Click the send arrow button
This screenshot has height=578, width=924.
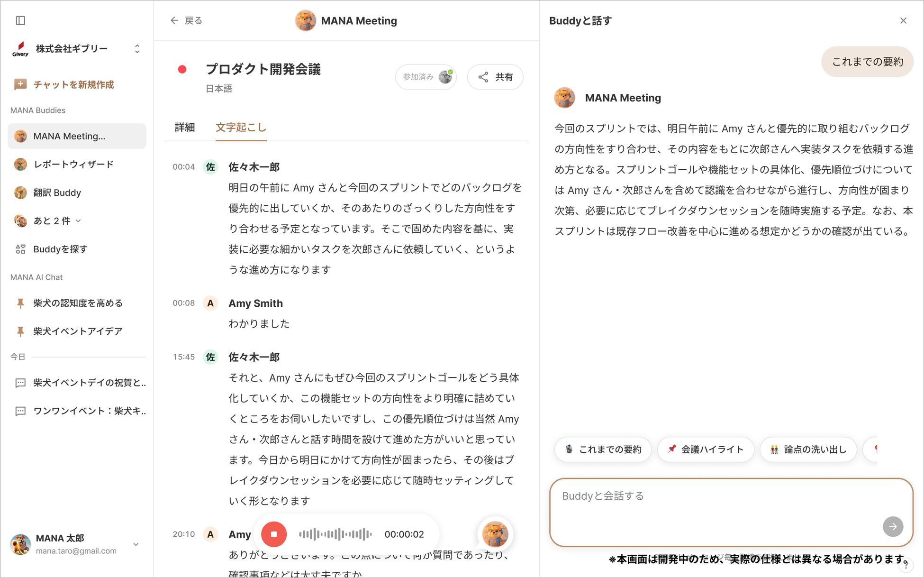tap(893, 526)
